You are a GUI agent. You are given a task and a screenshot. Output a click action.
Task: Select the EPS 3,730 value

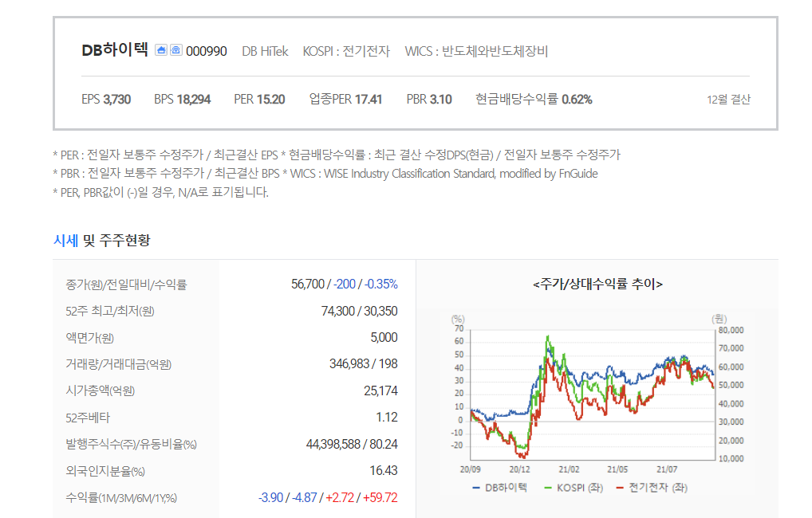106,100
